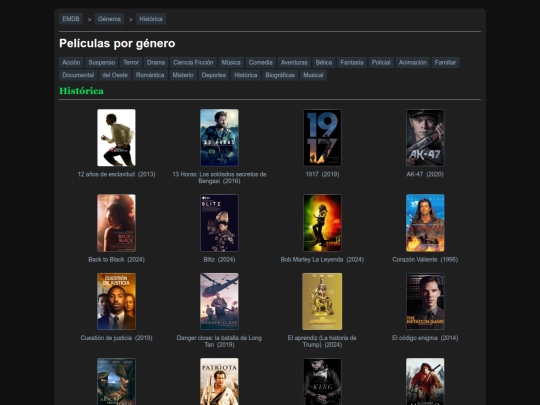Click the title 'Bob Marley La Leyenda (2024)'
The height and width of the screenshot is (405, 540).
322,259
